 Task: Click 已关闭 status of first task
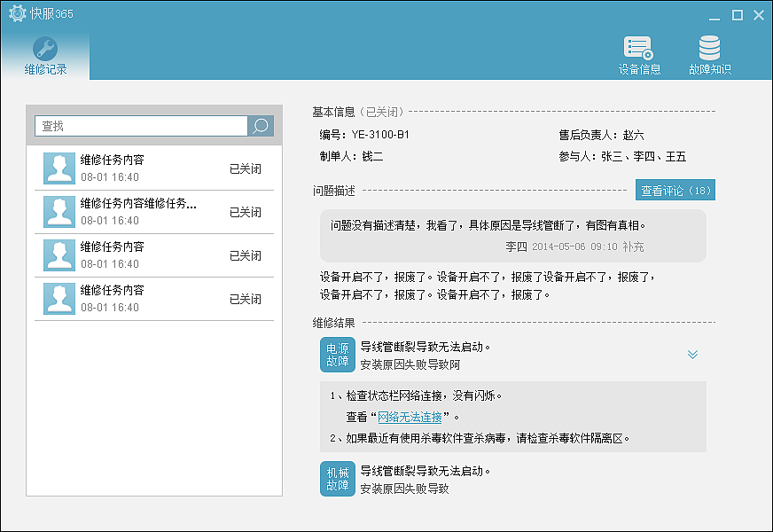tap(246, 168)
